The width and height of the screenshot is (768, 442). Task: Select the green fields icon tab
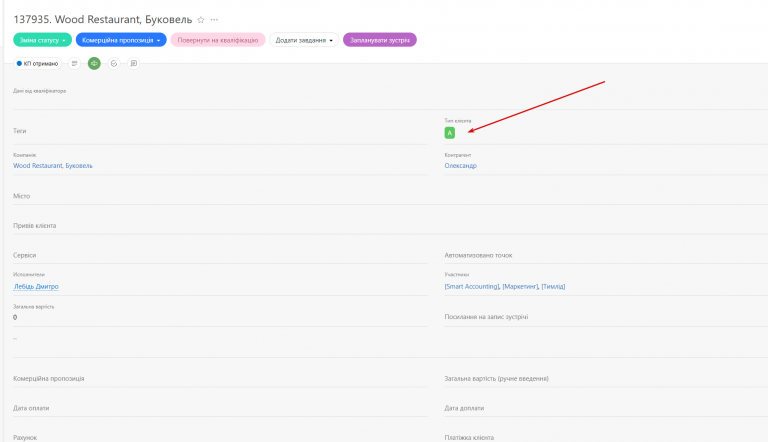pos(94,63)
